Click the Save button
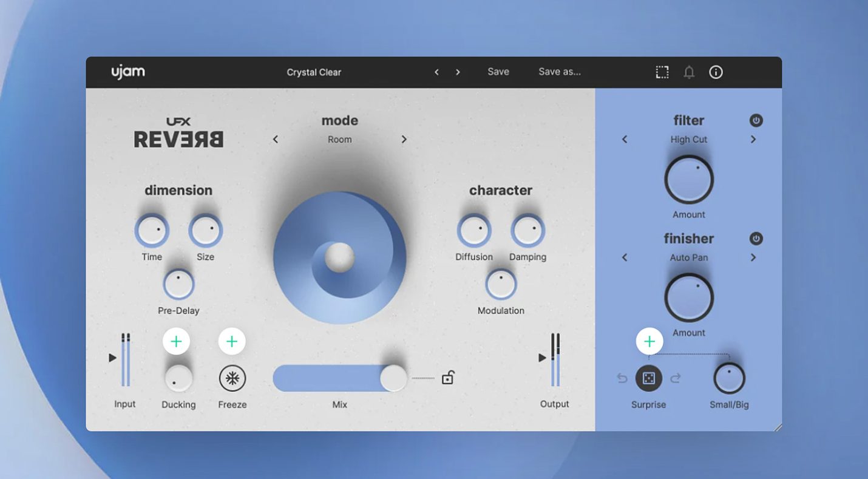This screenshot has width=868, height=479. (498, 72)
